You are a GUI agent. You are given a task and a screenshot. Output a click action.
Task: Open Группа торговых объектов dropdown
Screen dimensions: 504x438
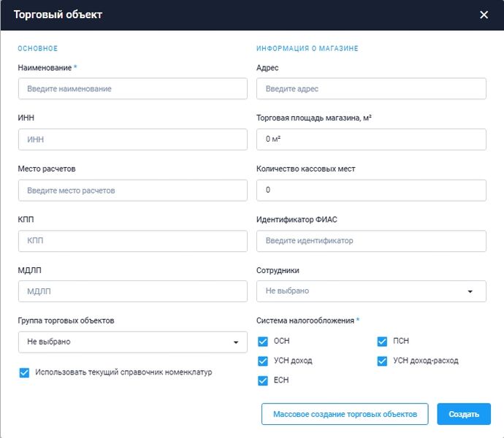tap(132, 342)
